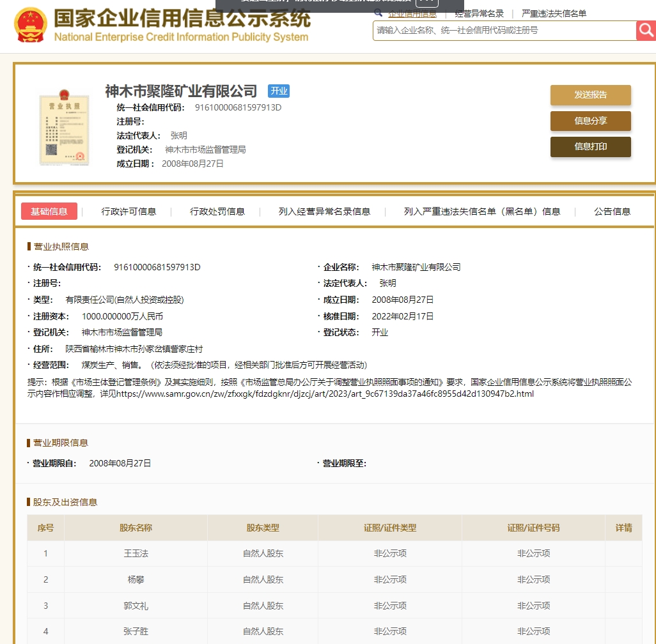Open the business license thumbnail image

pyautogui.click(x=62, y=126)
